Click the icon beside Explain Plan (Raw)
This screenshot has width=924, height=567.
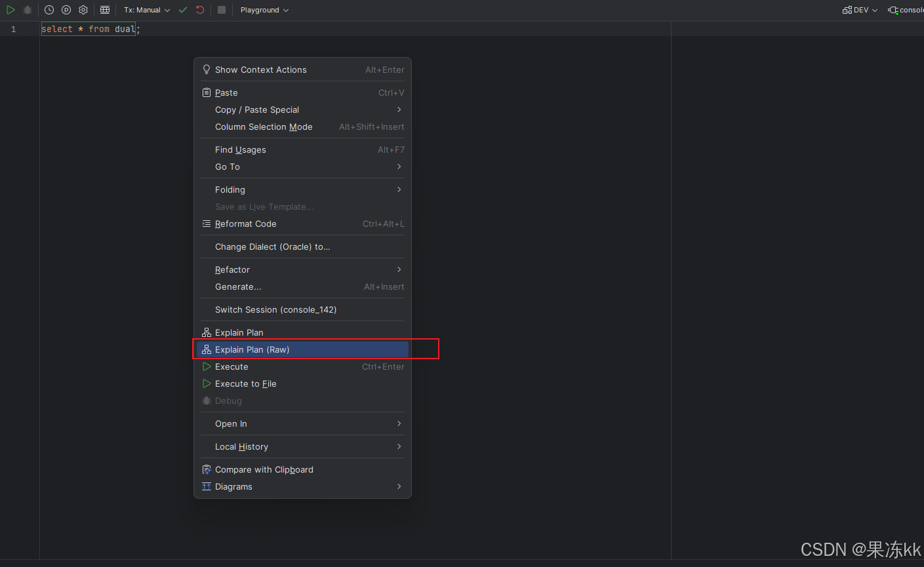pyautogui.click(x=207, y=349)
